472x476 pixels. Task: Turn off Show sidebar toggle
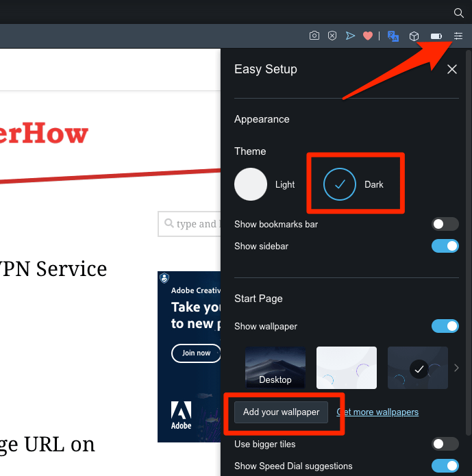tap(445, 246)
